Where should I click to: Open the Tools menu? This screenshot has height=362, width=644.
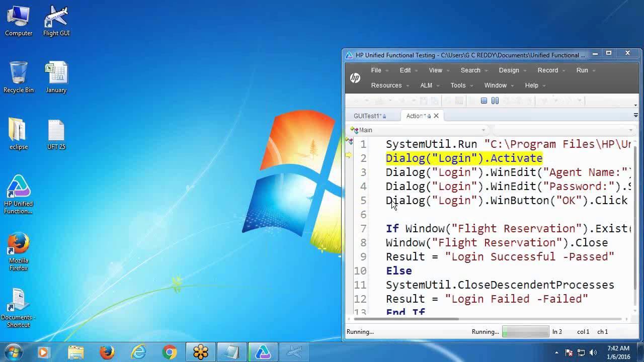tap(462, 85)
